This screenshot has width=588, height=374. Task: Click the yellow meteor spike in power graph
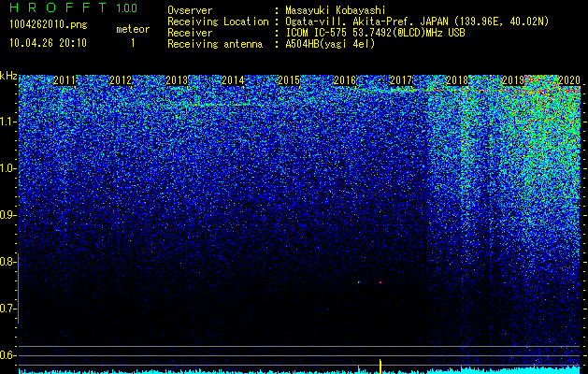click(x=380, y=367)
